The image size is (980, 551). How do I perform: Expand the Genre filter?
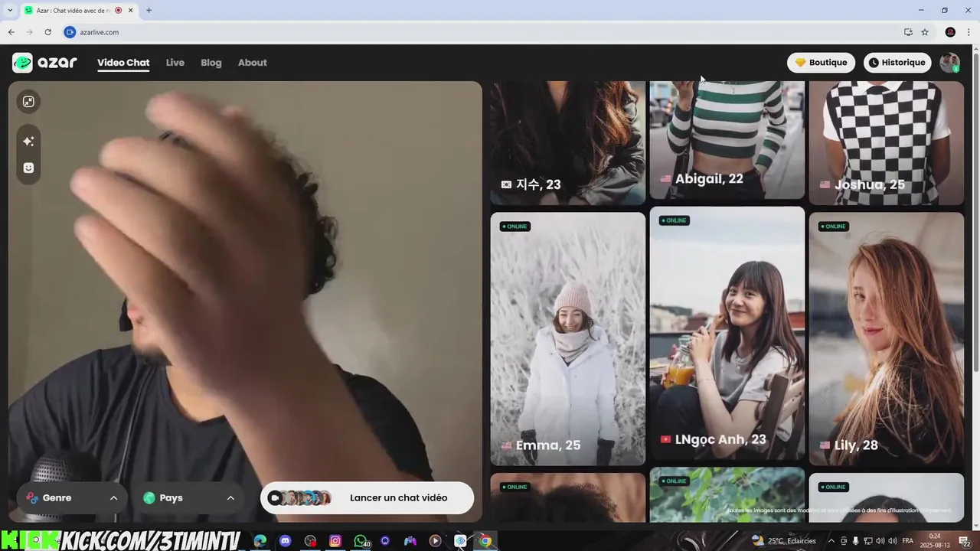[x=72, y=498]
